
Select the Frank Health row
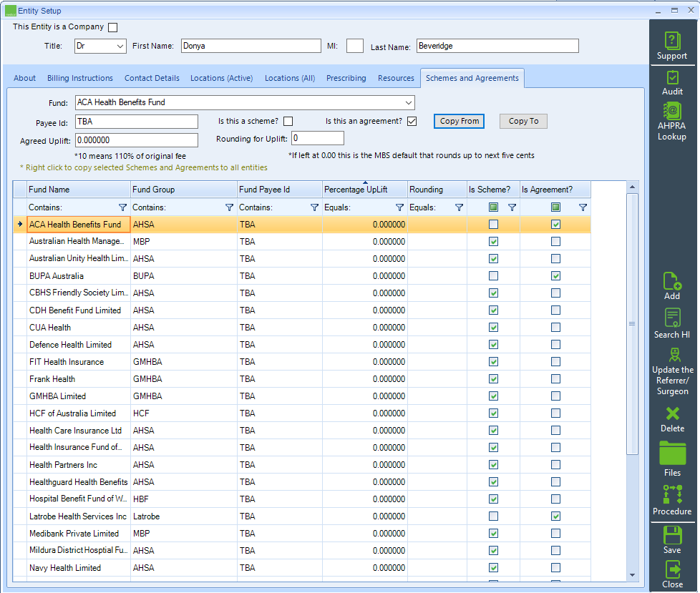pos(302,379)
